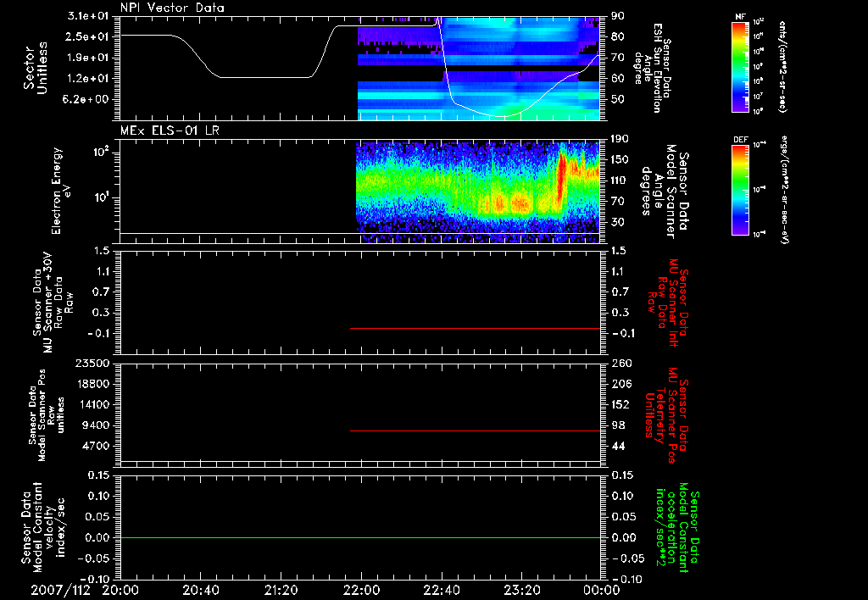Click the '23:20' time axis label

click(x=521, y=590)
